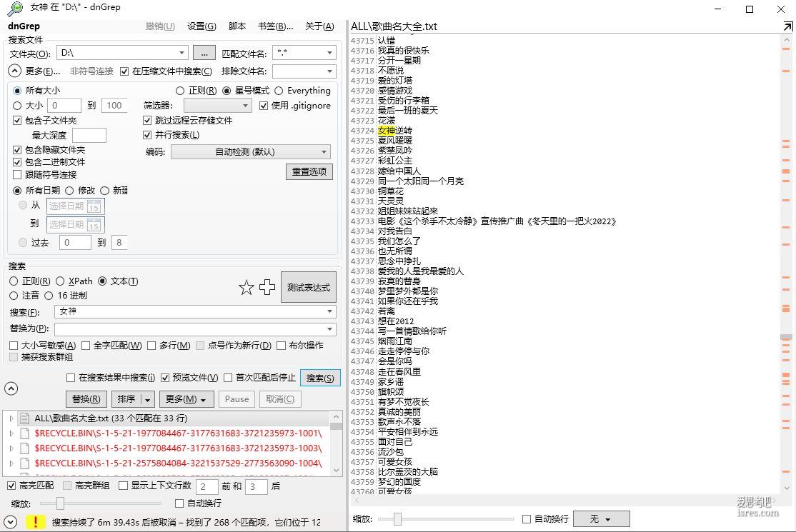This screenshot has width=796, height=532.
Task: Open the 脚本 menu
Action: click(x=237, y=26)
